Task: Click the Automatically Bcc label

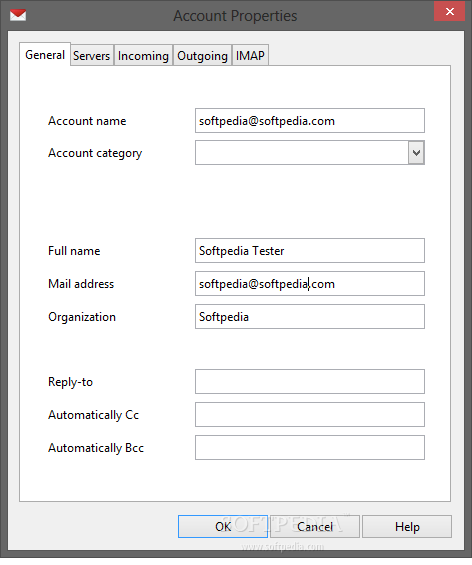Action: click(96, 448)
